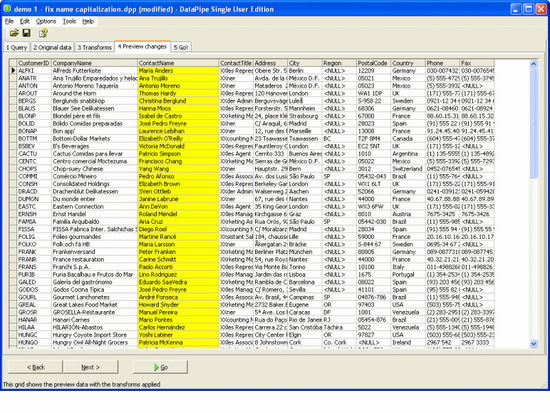Click the scrollbar down arrow

(x=534, y=344)
